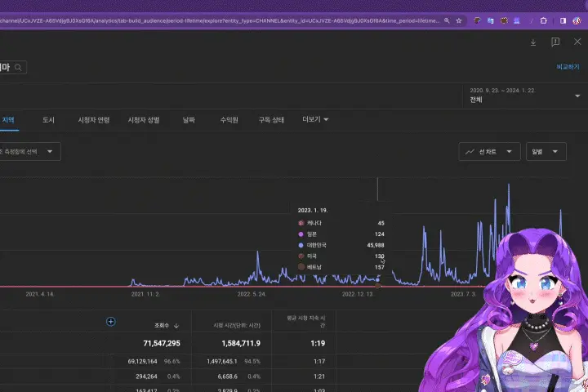Viewport: 588px width, 392px height.
Task: Click the first extension icon after star
Action: (x=477, y=21)
